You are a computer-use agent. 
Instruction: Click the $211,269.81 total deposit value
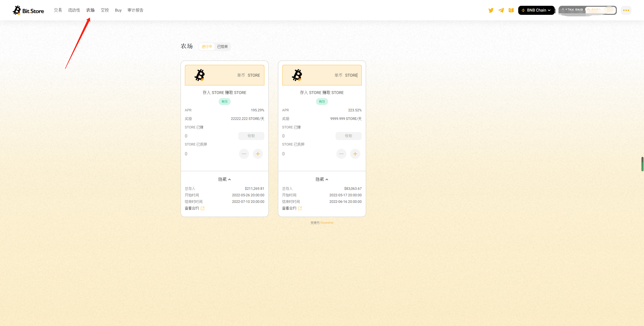254,189
